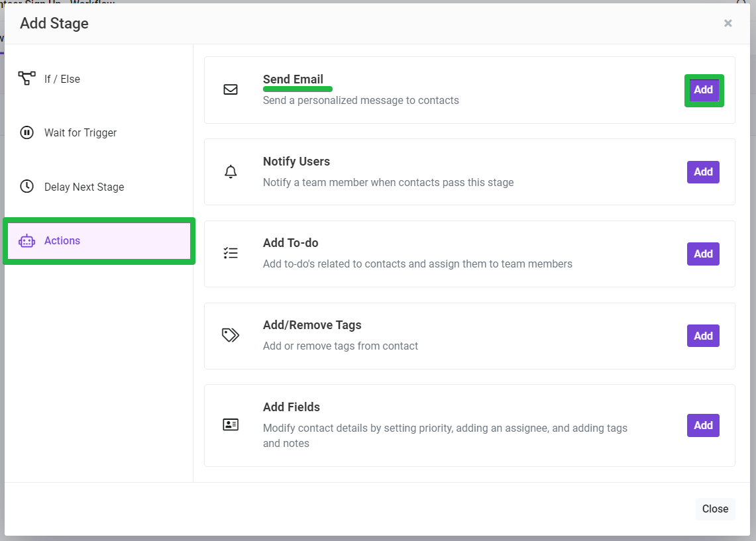Image resolution: width=756 pixels, height=541 pixels.
Task: Add the Notify Users action
Action: click(x=704, y=172)
